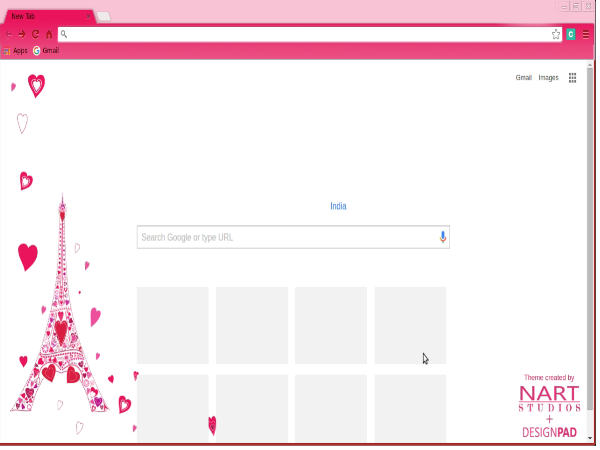Click the Images link at top right
Image resolution: width=600 pixels, height=450 pixels.
click(548, 78)
